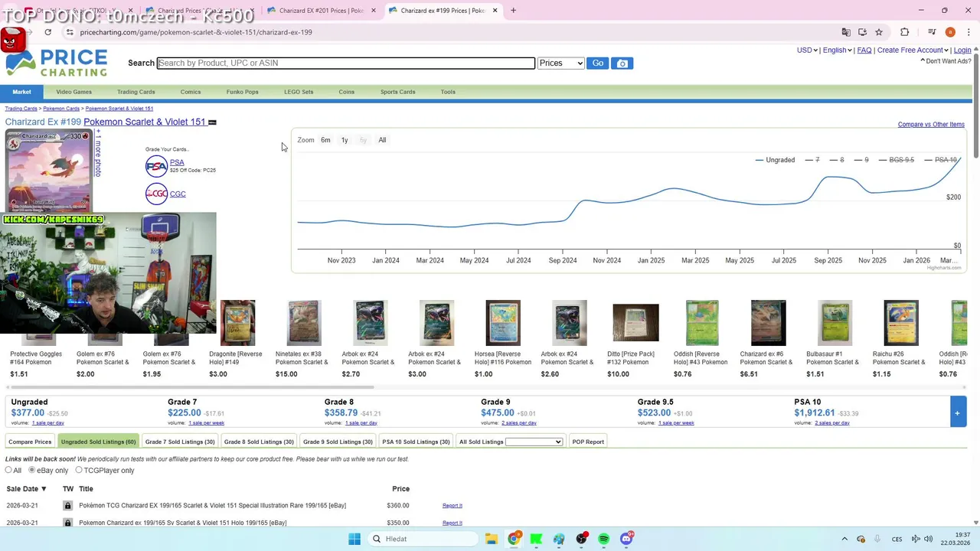Open the English language dropdown
The width and height of the screenshot is (980, 551).
(837, 51)
